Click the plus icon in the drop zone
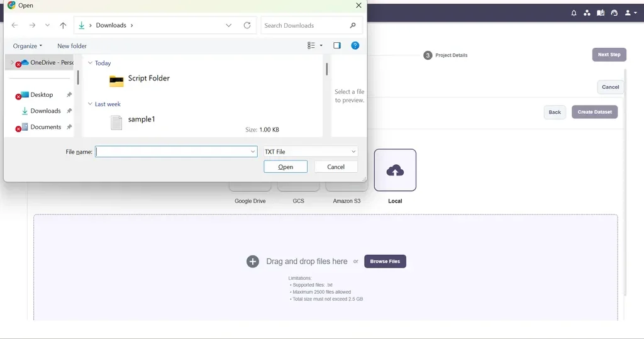Screen dimensions: 644x339 253,262
